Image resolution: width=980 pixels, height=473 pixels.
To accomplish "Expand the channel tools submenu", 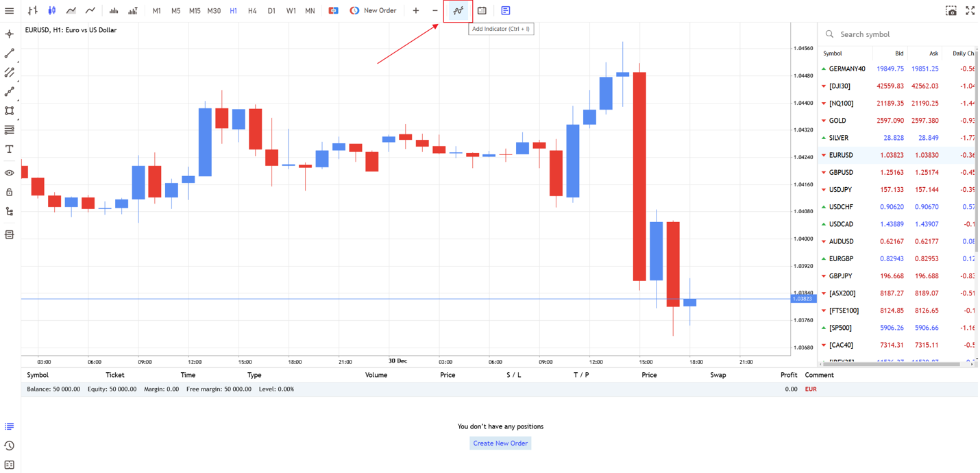I will pyautogui.click(x=10, y=73).
